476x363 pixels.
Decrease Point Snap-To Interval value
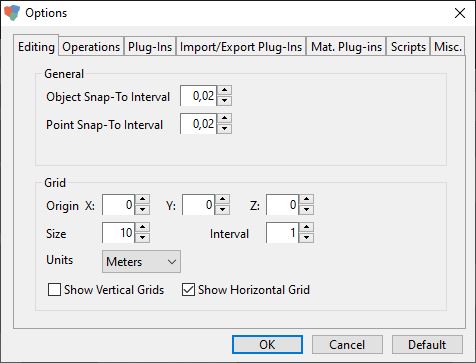(x=225, y=128)
